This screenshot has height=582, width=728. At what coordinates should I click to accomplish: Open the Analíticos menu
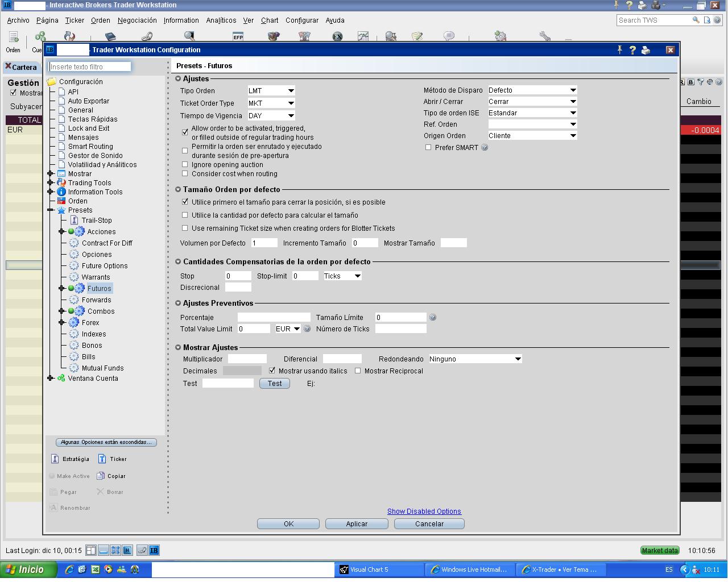tap(221, 20)
